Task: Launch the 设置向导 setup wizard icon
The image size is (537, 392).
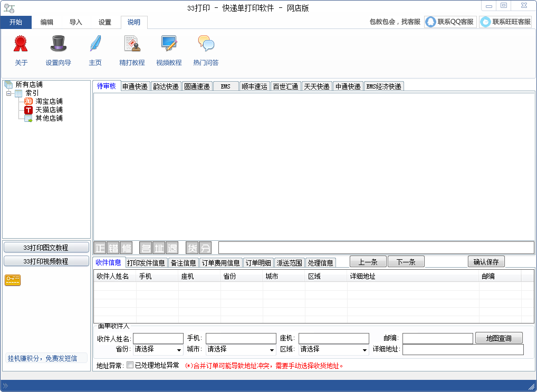Action: click(x=59, y=50)
